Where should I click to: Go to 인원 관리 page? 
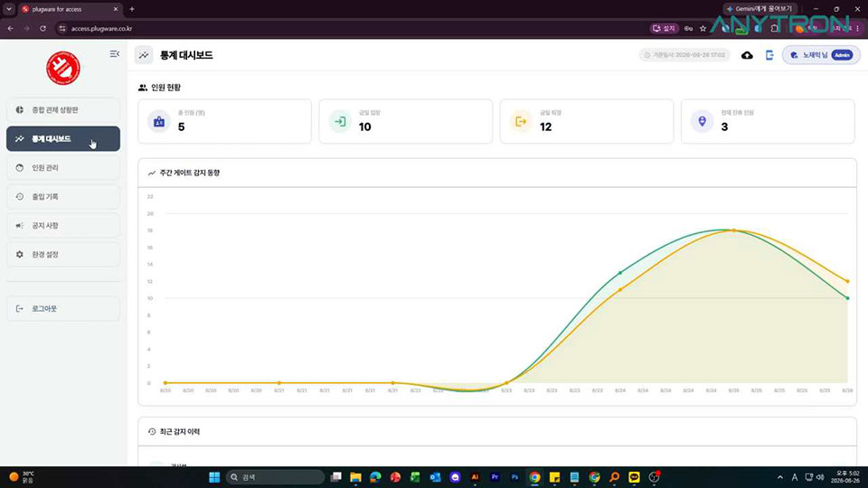63,168
